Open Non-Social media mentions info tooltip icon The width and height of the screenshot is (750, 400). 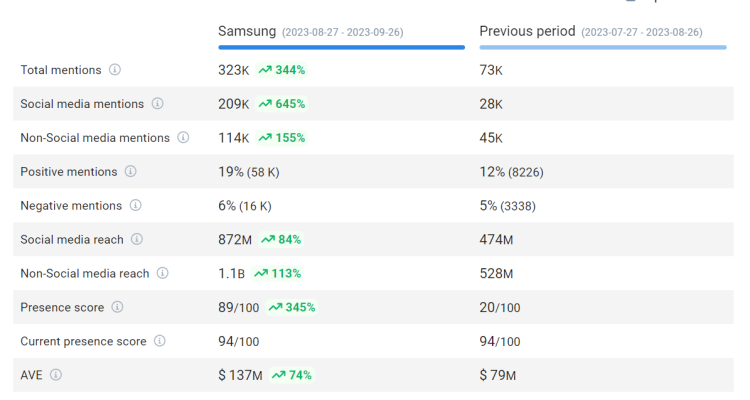[183, 138]
